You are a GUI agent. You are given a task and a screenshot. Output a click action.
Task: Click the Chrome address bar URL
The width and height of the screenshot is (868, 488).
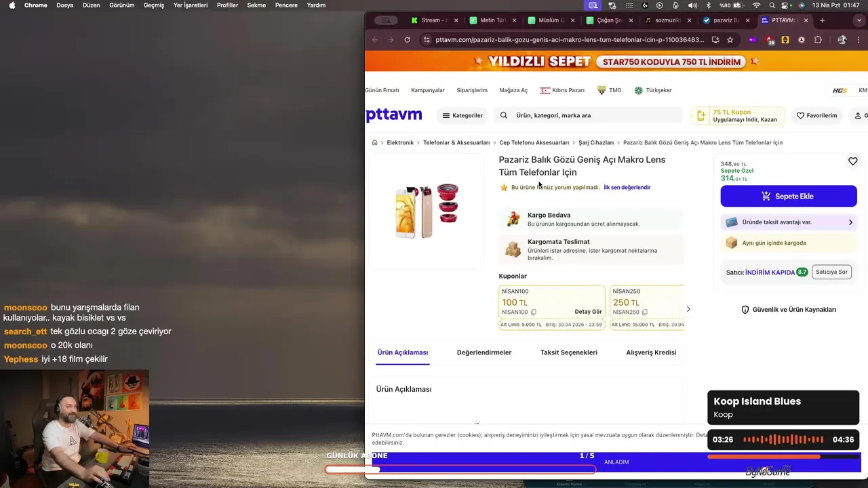tap(570, 40)
